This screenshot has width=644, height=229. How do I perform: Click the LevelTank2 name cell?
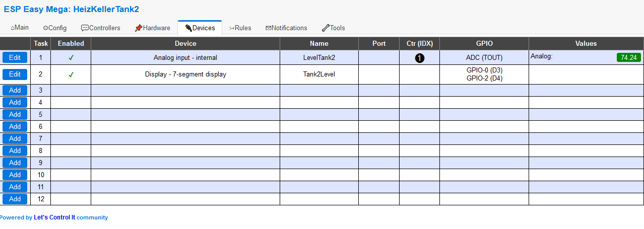pos(319,58)
